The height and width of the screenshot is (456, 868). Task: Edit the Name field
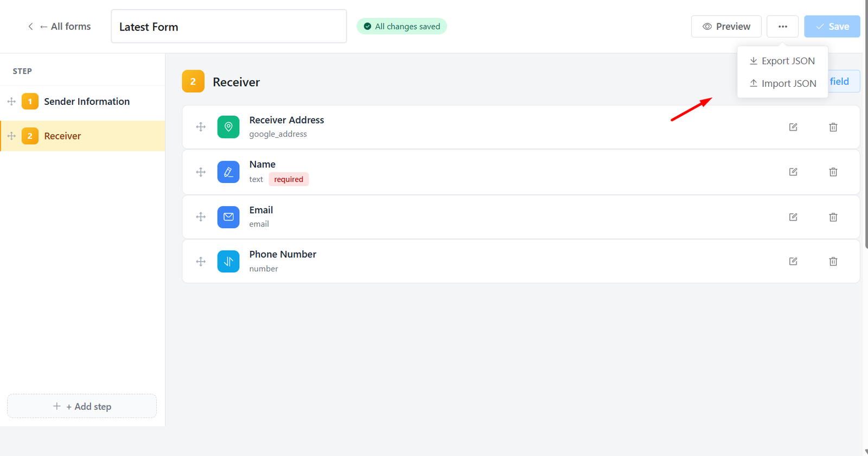(x=793, y=172)
